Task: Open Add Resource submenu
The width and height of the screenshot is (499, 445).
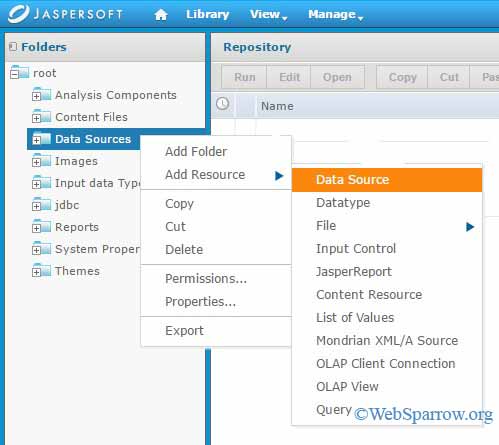Action: [216, 175]
